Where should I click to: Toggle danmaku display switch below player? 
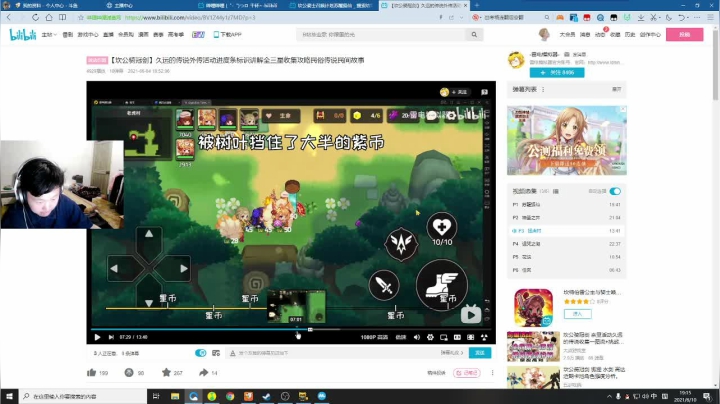pos(200,353)
